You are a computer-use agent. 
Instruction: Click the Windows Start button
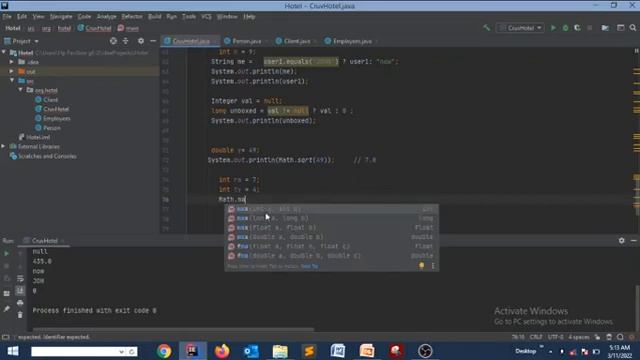click(13, 351)
